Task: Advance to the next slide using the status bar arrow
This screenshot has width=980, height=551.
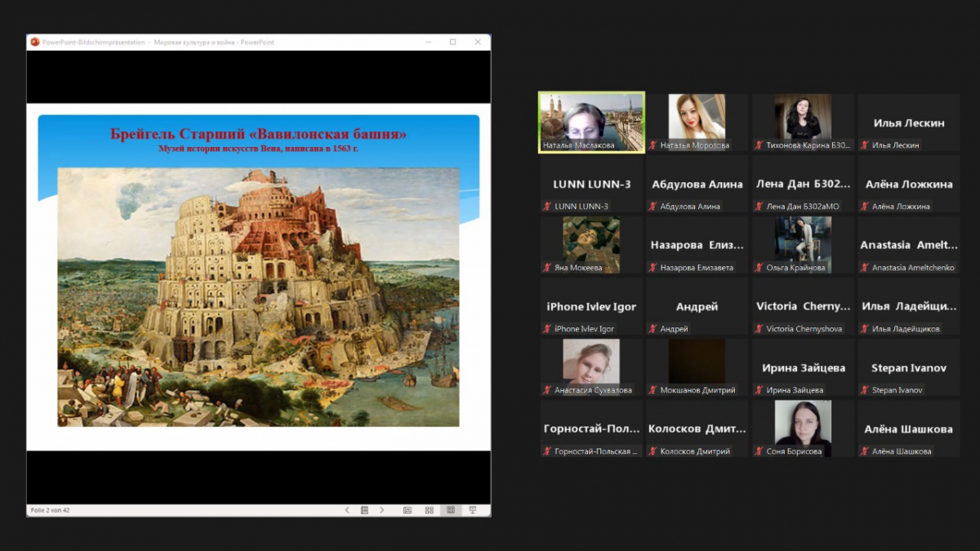Action: 382,510
